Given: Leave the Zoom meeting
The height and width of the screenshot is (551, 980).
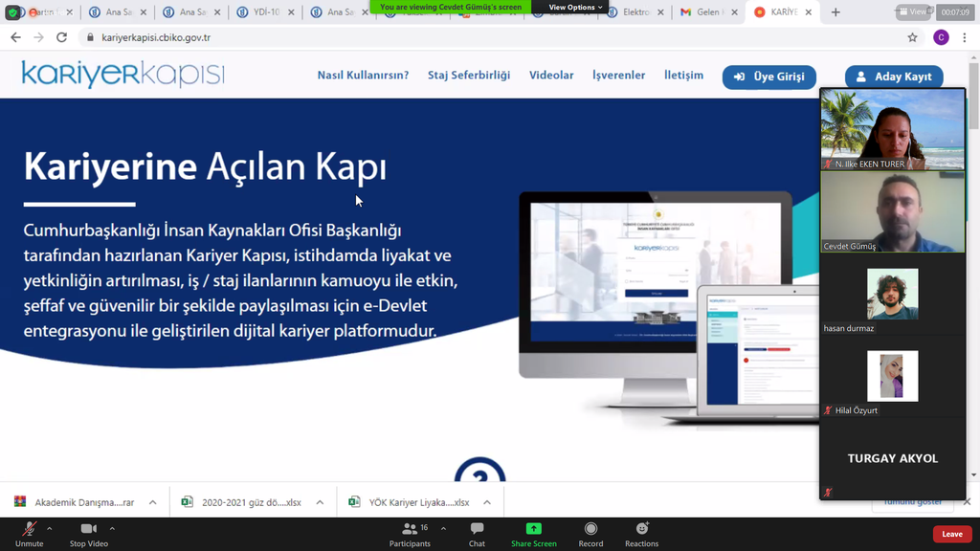Looking at the screenshot, I should [952, 534].
